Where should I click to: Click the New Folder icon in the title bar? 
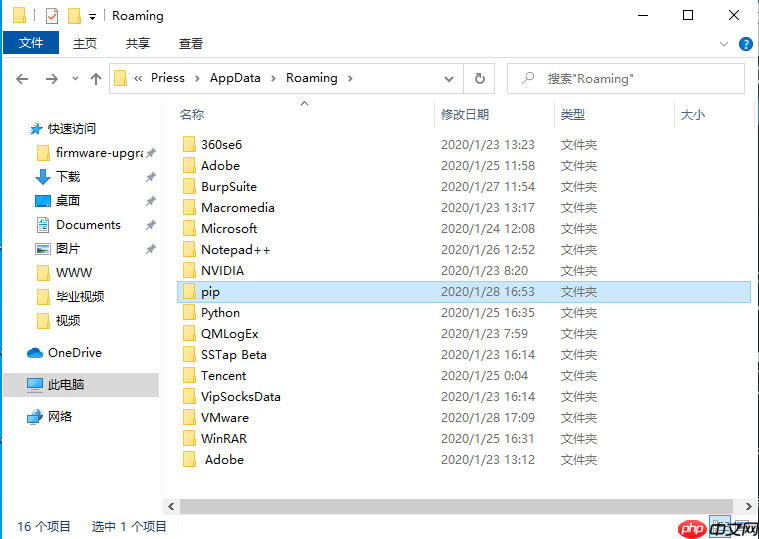click(75, 16)
